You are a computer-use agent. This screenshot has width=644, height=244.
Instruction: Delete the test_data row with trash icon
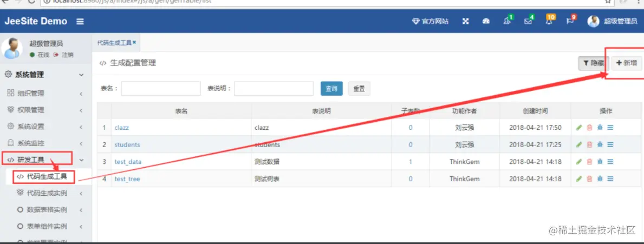pyautogui.click(x=590, y=162)
